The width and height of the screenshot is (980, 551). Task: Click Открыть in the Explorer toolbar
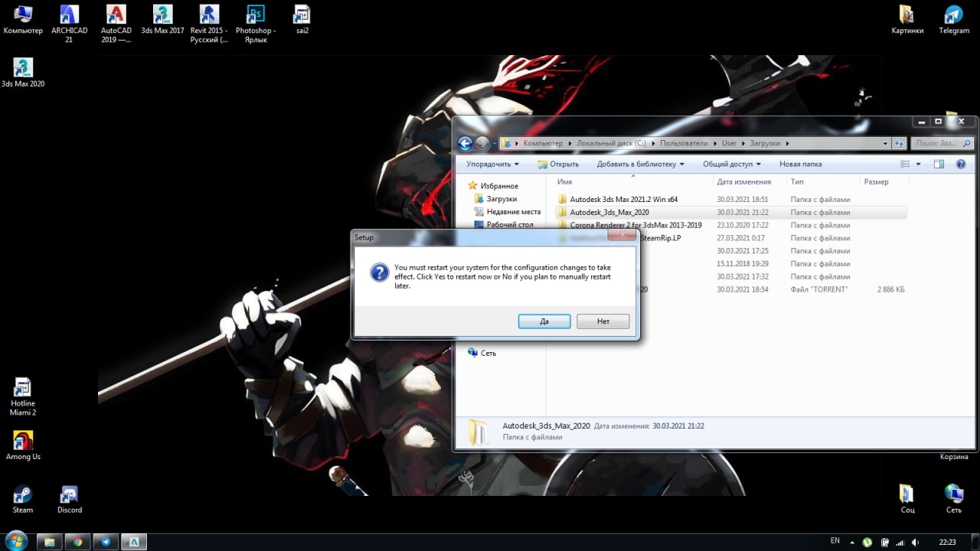pos(558,164)
